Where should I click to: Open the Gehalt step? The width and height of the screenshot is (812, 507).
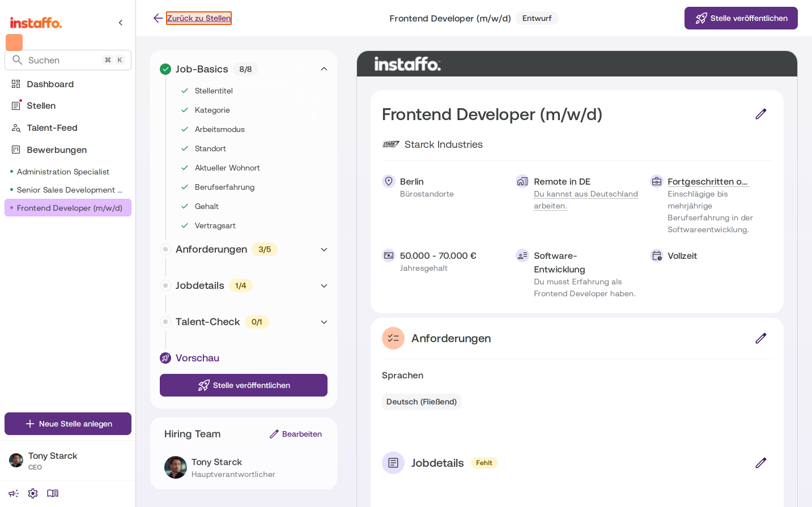[x=206, y=206]
